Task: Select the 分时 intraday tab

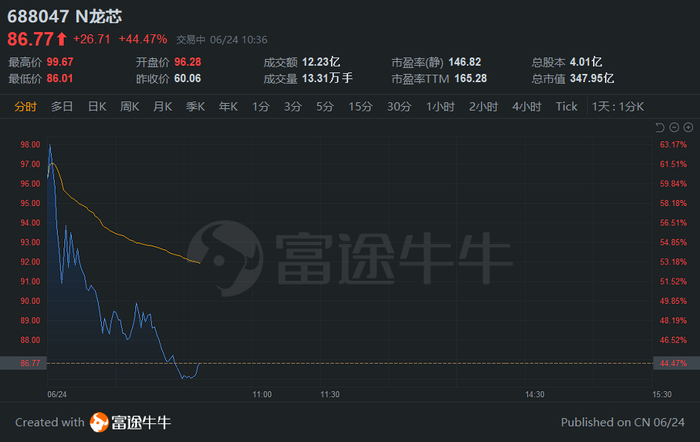Action: click(x=26, y=106)
